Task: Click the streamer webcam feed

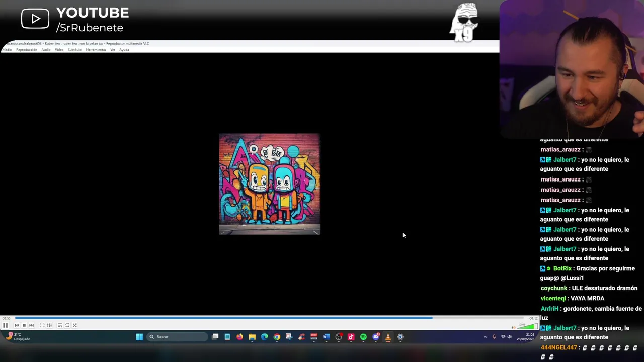Action: click(572, 69)
